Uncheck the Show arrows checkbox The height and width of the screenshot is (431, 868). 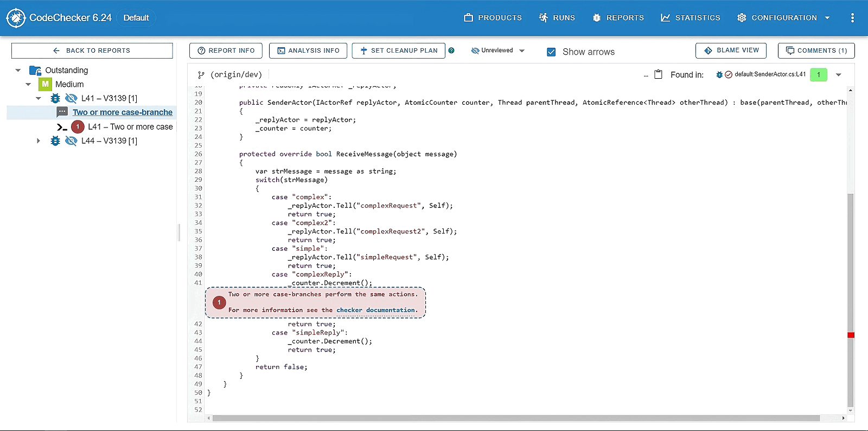pos(551,52)
